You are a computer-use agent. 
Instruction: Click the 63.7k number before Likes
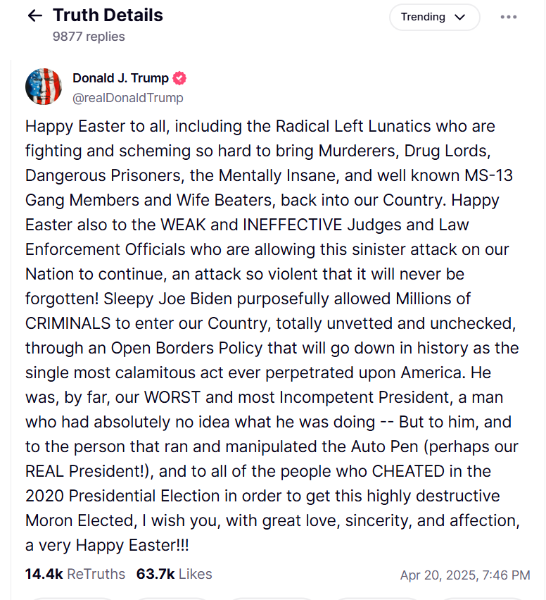pos(155,574)
